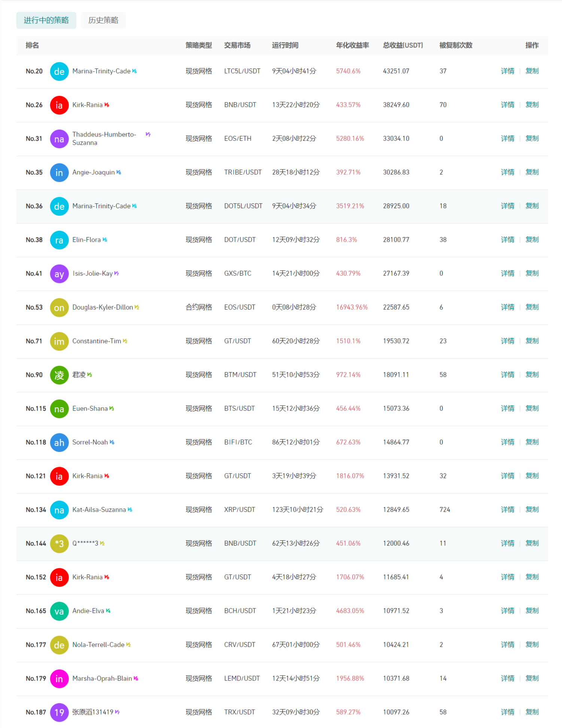This screenshot has width=562, height=728.
Task: Click 复制 for the BTS/USDT strategy
Action: [x=532, y=408]
